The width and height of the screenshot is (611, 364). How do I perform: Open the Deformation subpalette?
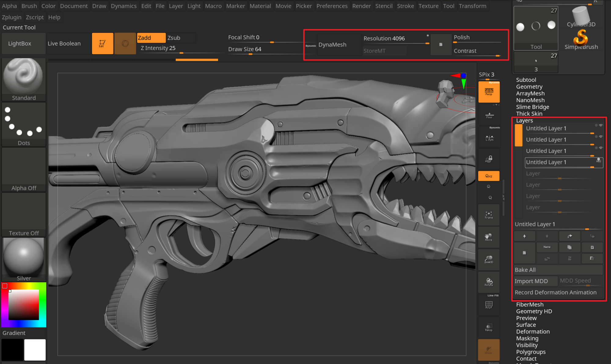click(532, 332)
